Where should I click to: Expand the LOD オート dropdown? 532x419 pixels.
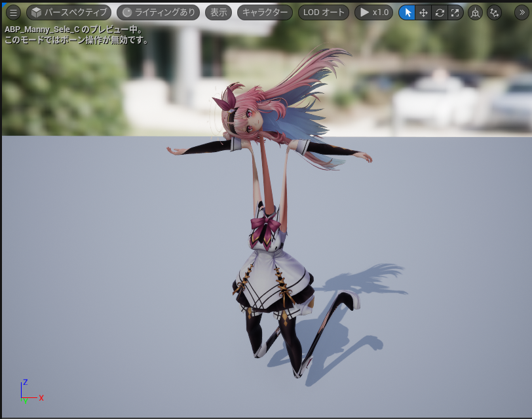click(x=324, y=12)
